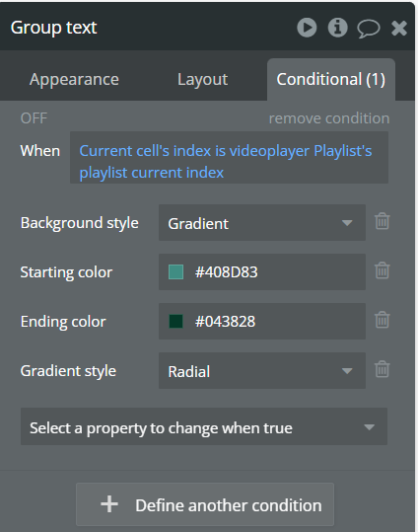Delete the Background style property via trash icon
Image resolution: width=418 pixels, height=532 pixels.
pos(383,221)
